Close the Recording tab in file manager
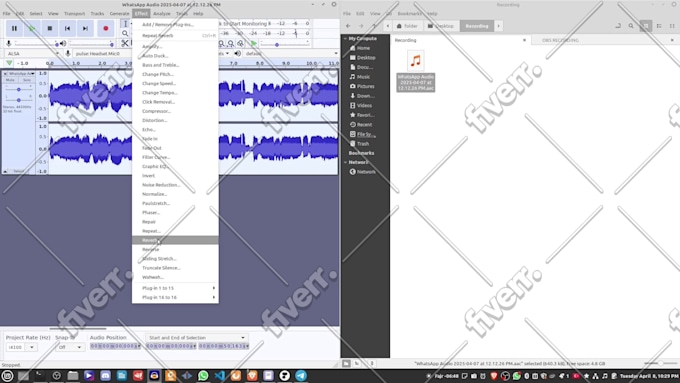 (524, 40)
